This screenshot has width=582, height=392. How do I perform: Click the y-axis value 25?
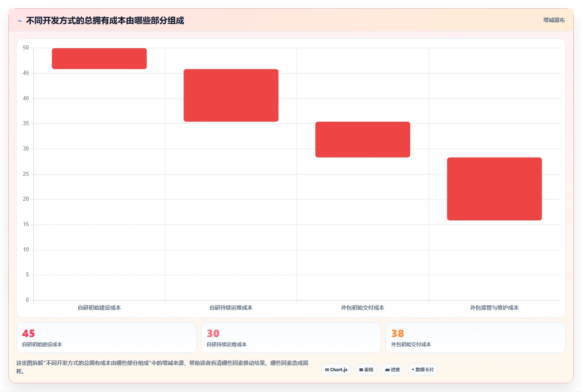pyautogui.click(x=26, y=174)
